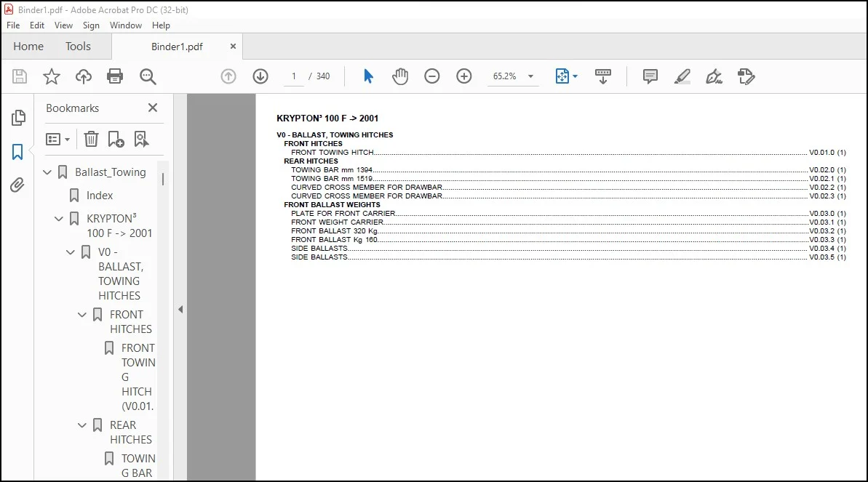Open FRONT WEIGHT CARRIER entry
The image size is (868, 482).
point(568,222)
